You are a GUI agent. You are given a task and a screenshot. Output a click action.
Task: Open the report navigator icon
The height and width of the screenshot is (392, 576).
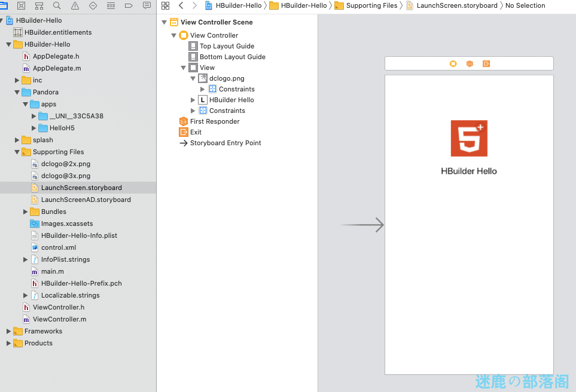(x=147, y=5)
